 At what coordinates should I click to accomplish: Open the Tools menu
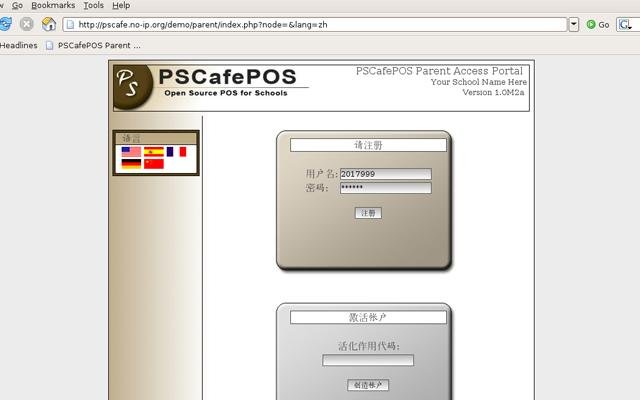93,5
